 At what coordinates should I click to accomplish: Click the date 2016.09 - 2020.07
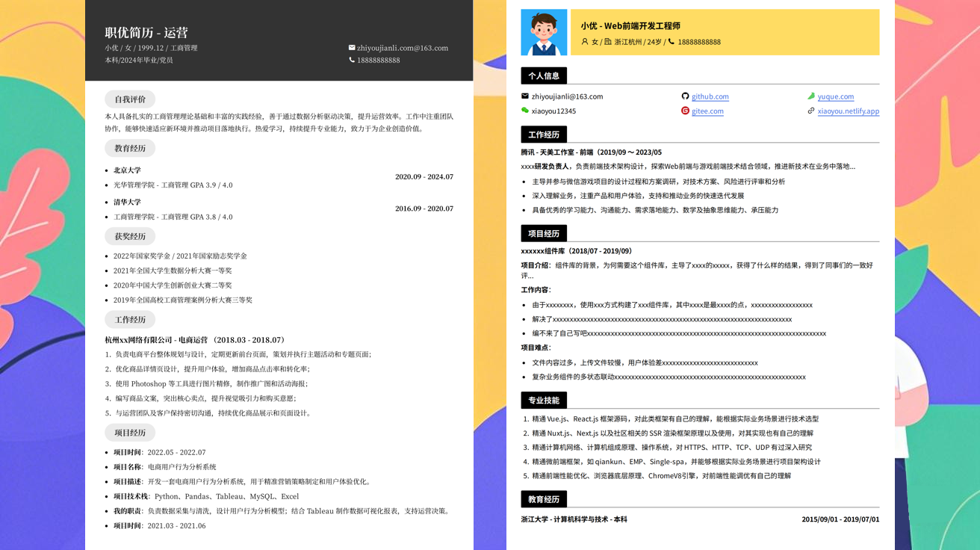(424, 208)
